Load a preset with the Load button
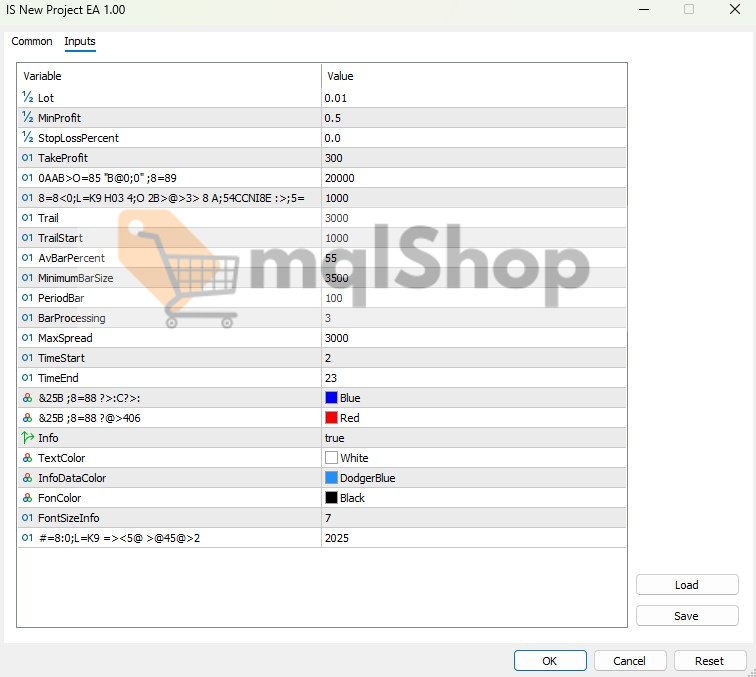 coord(687,585)
